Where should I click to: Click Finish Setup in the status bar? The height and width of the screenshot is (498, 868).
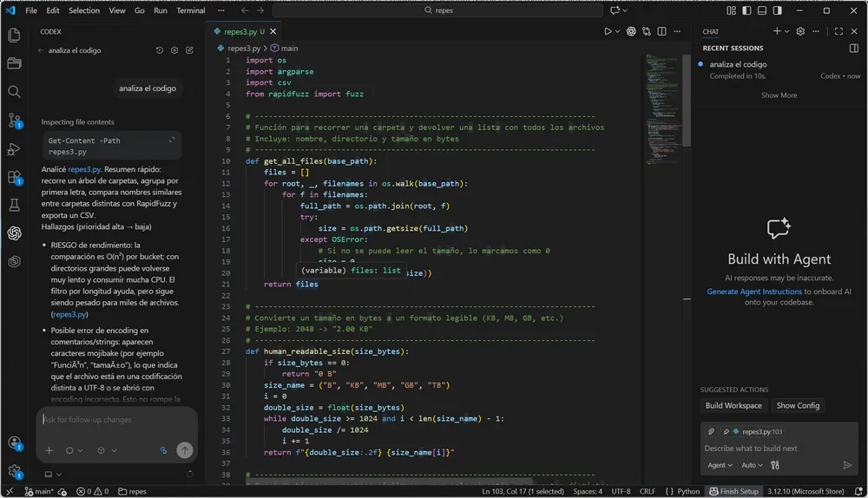[733, 491]
